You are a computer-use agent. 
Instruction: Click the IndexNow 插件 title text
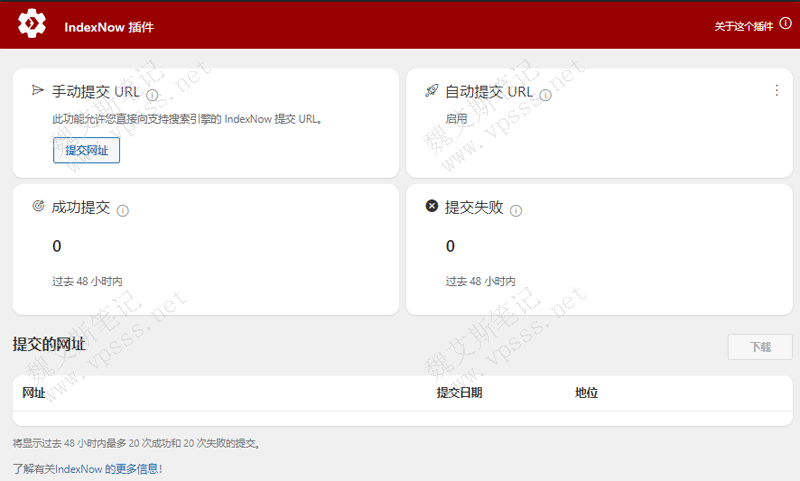[109, 26]
